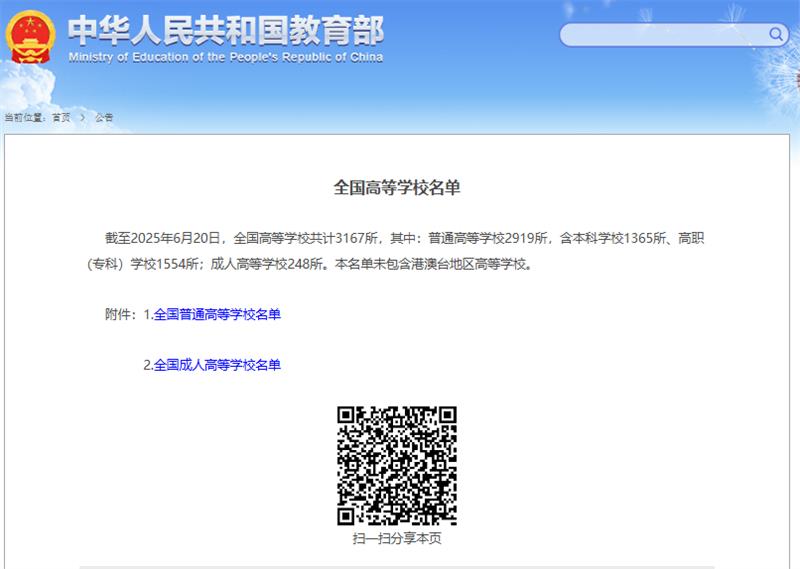Open 公告 breadcrumb link
The height and width of the screenshot is (569, 800).
104,117
